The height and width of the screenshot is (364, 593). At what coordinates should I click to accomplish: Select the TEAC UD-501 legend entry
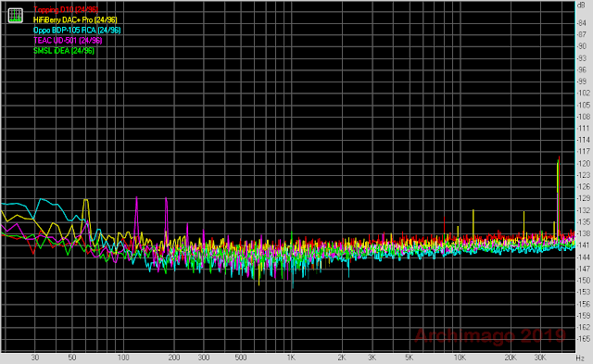68,40
